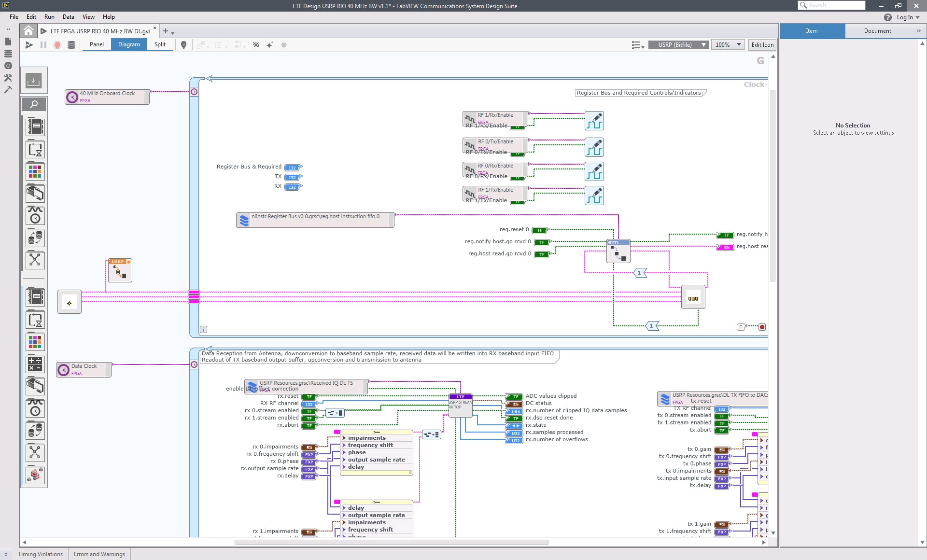
Task: Open the File menu
Action: pos(14,17)
